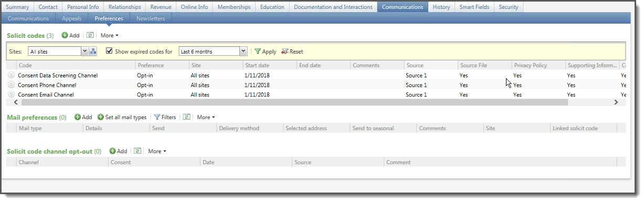The height and width of the screenshot is (202, 644).
Task: Sort by the Privacy Policy column header
Action: [x=538, y=65]
